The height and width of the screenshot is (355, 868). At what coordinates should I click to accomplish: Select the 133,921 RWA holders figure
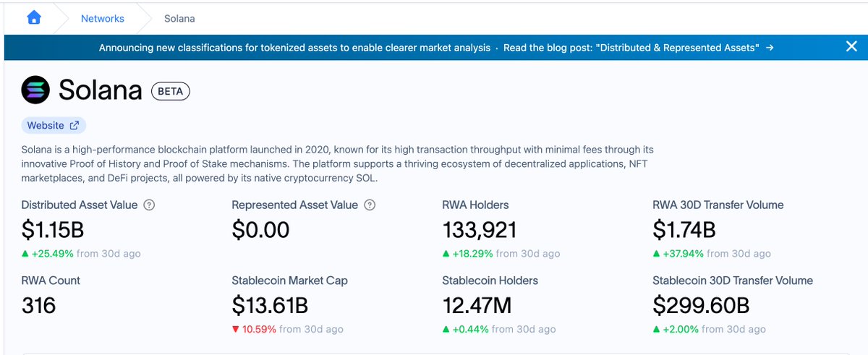coord(479,230)
